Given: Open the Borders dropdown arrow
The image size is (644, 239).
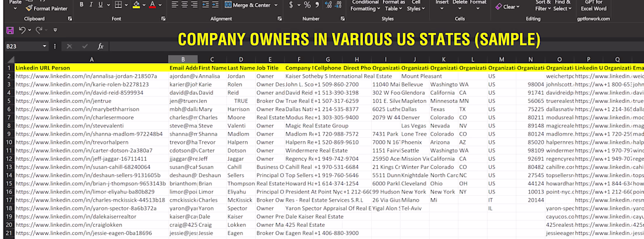Looking at the screenshot, I should [126, 5].
